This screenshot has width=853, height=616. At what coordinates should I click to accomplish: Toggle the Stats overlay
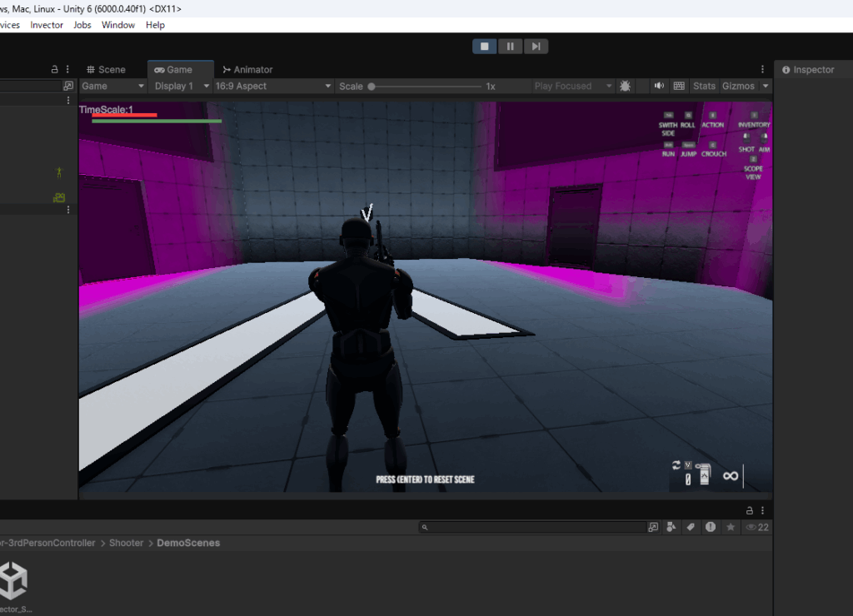click(x=704, y=86)
